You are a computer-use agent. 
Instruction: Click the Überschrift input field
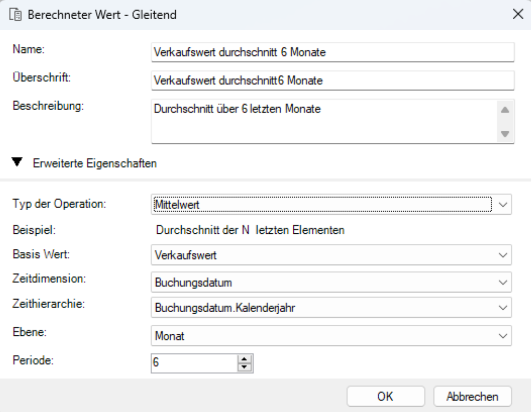click(332, 81)
